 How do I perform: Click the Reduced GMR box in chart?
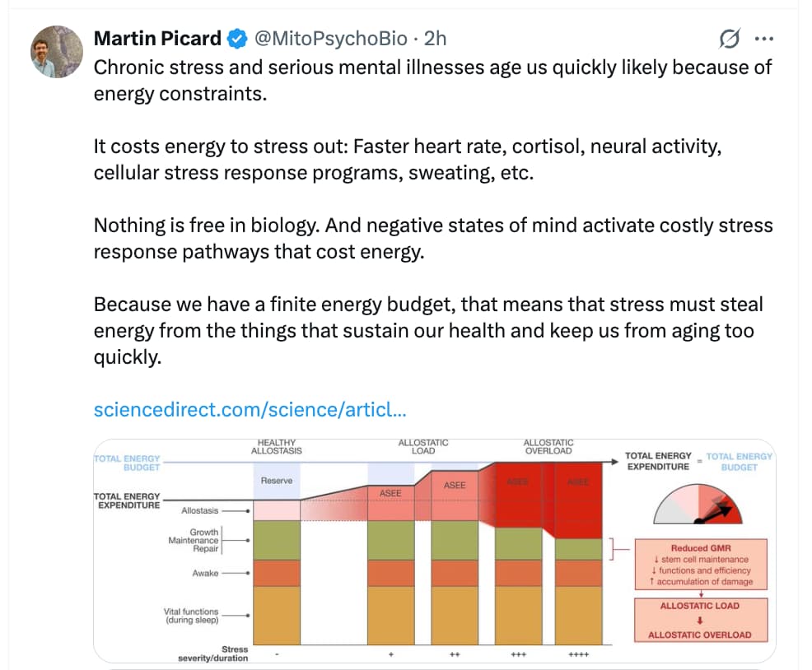(x=700, y=565)
